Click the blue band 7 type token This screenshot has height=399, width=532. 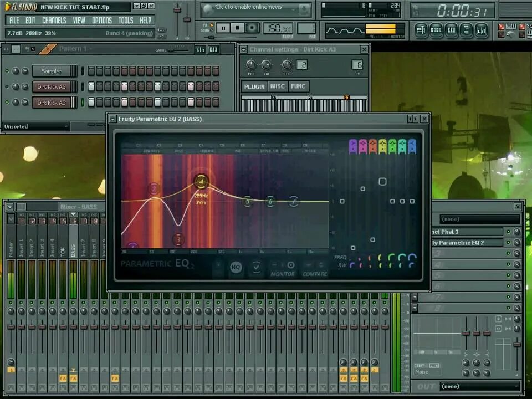(412, 146)
